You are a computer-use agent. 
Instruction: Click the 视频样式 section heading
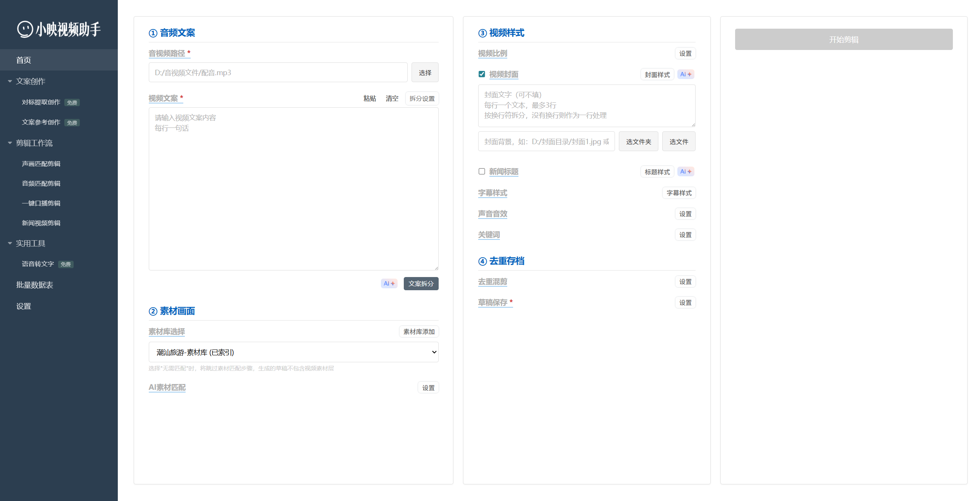point(501,33)
